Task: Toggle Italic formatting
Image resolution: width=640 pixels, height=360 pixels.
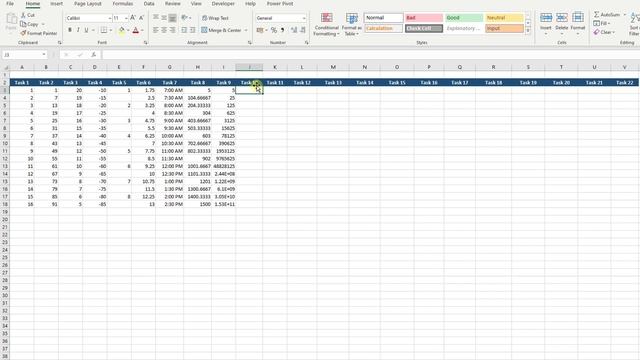Action: coord(78,30)
